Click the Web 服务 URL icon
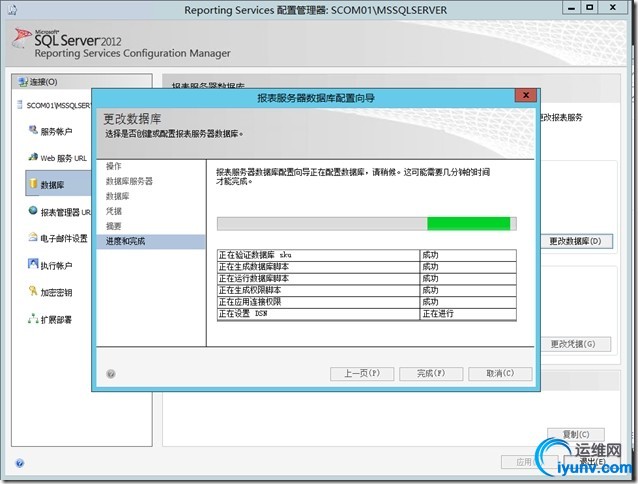This screenshot has width=638, height=484. [x=33, y=157]
